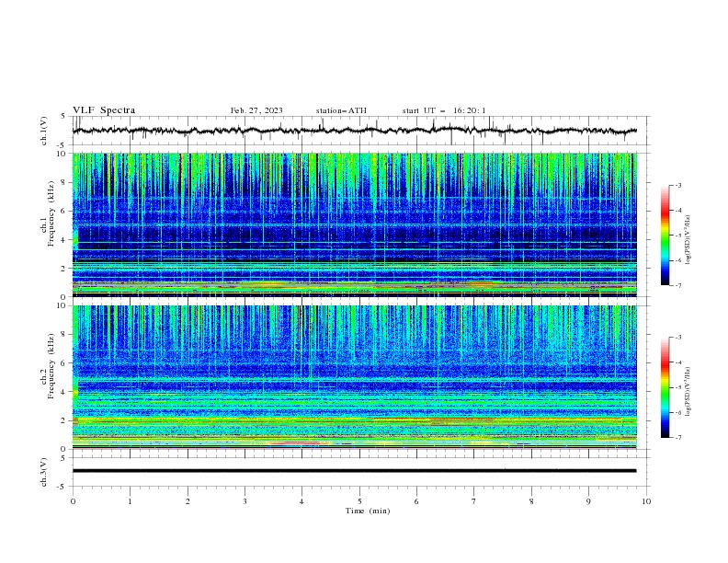Image resolution: width=728 pixels, height=563 pixels.
Task: Click time axis tick label "9"
Action: click(x=588, y=501)
